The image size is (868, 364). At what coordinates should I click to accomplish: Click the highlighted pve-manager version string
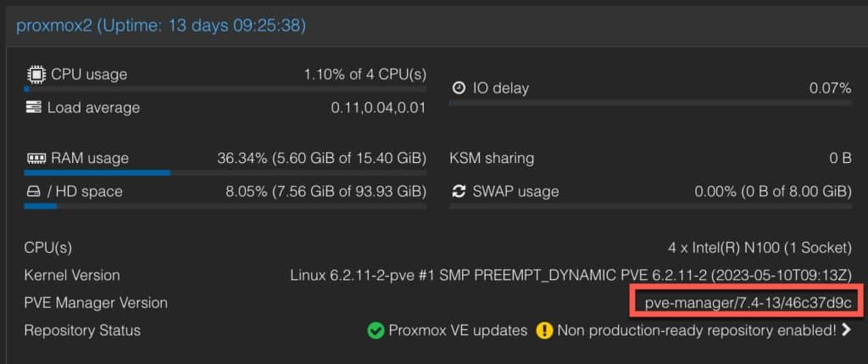click(x=747, y=303)
